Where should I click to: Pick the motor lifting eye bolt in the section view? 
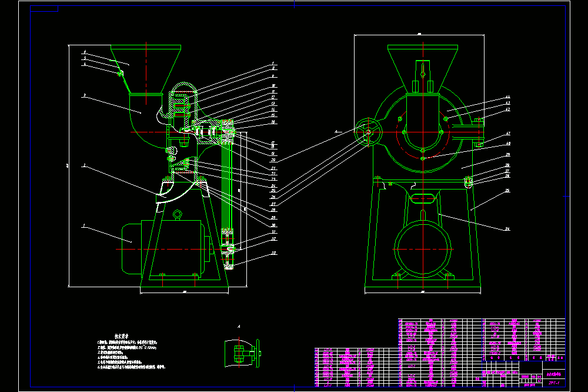click(178, 215)
